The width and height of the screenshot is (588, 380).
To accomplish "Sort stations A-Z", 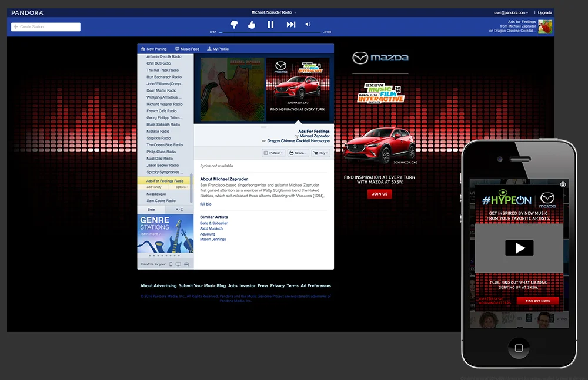I will click(179, 210).
